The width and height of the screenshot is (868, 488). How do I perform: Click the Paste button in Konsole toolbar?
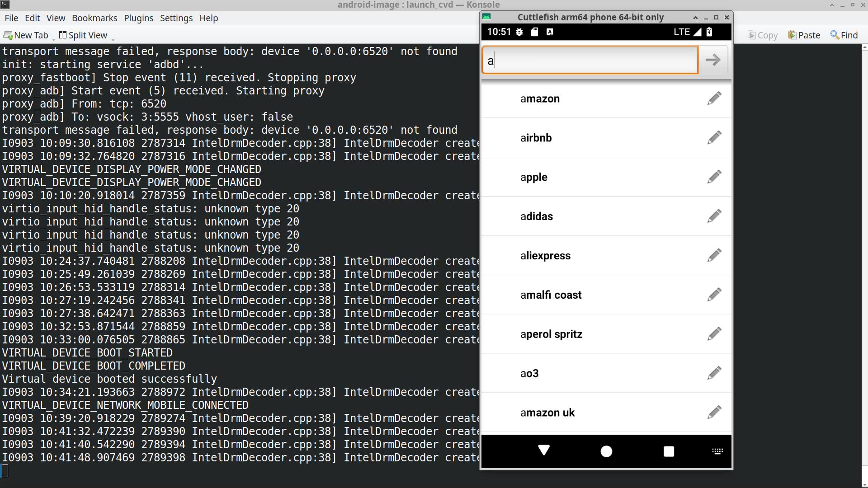804,35
